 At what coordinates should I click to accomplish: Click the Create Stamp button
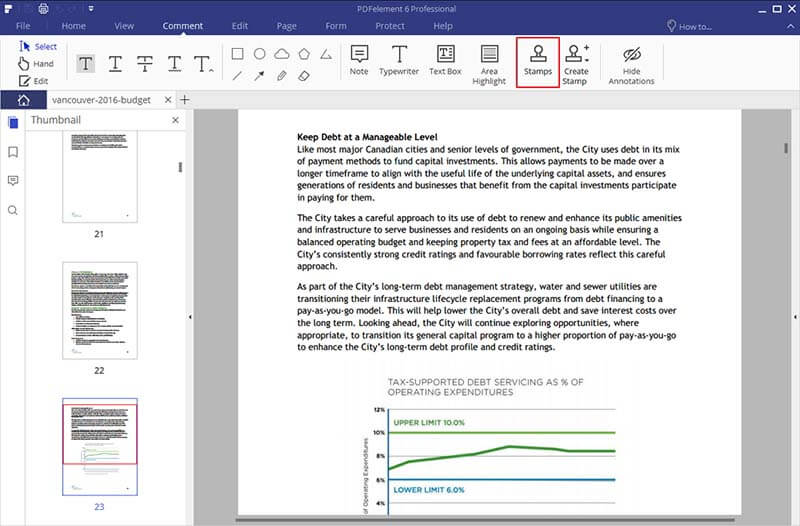click(x=576, y=65)
